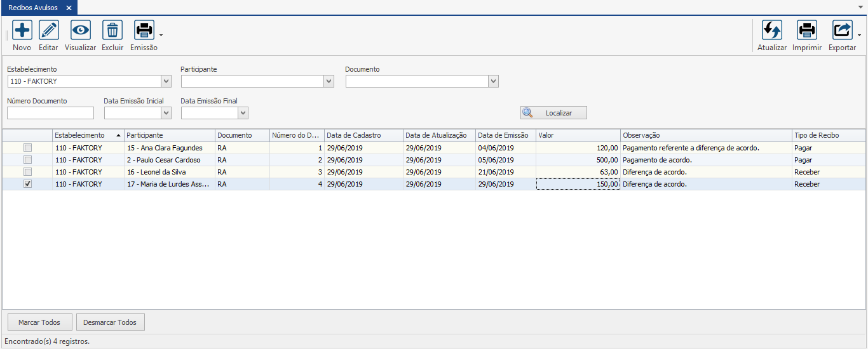This screenshot has height=349, width=868.
Task: Click the Editar pencil icon
Action: point(49,30)
